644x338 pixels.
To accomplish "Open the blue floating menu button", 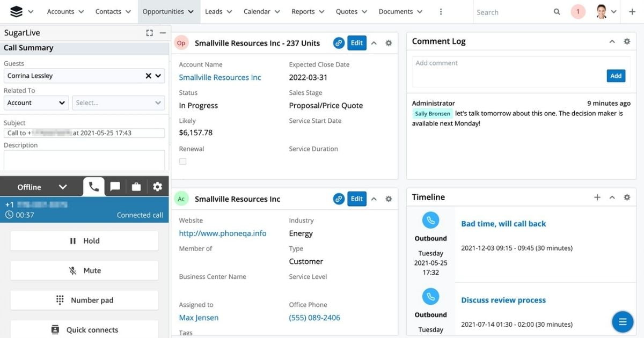I will coord(623,322).
